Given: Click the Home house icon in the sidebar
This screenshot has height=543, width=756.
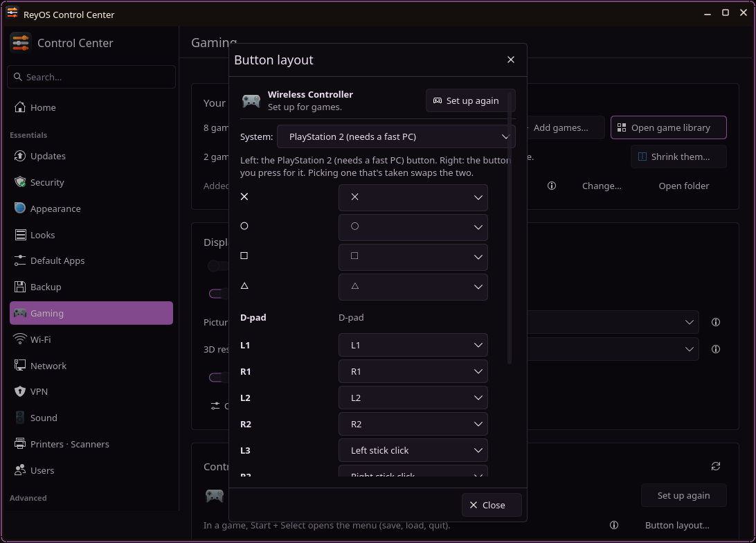Looking at the screenshot, I should click(20, 107).
